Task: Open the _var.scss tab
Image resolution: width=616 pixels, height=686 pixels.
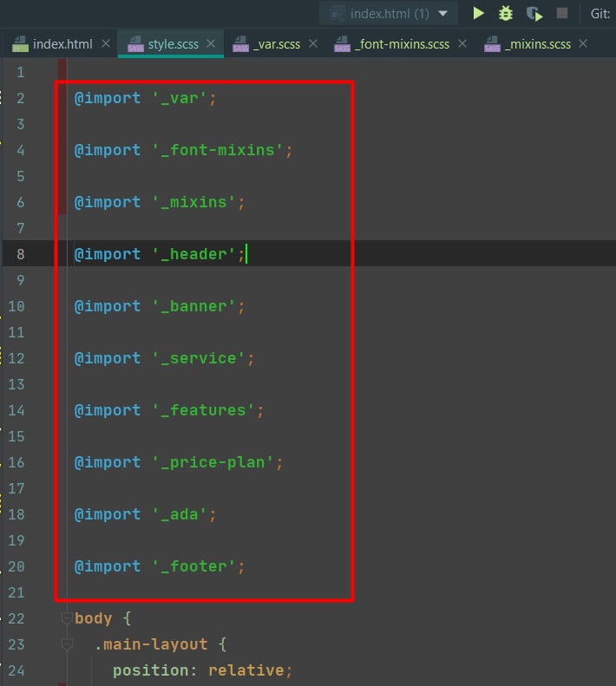Action: (277, 44)
